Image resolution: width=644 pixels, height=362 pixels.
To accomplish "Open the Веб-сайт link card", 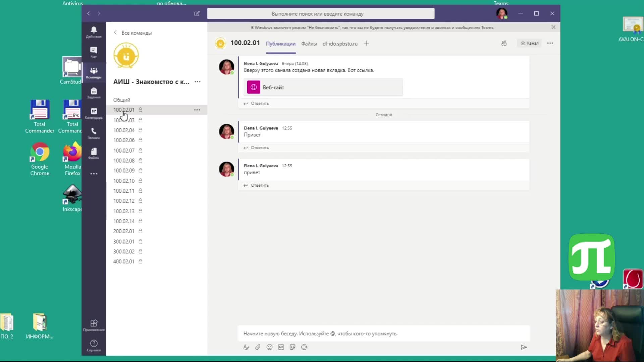I will pos(323,87).
